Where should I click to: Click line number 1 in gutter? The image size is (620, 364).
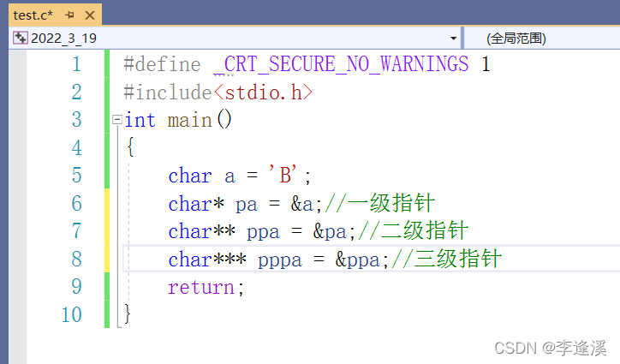click(x=77, y=64)
